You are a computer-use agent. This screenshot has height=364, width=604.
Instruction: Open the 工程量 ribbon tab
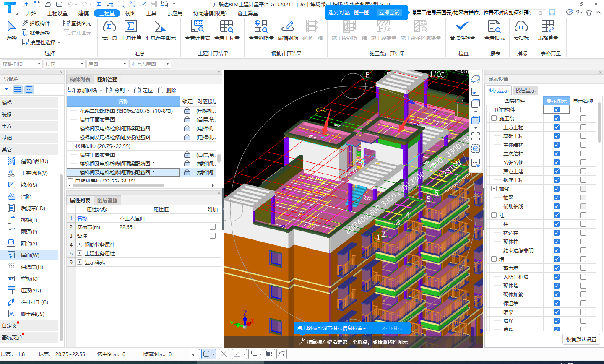coord(107,13)
